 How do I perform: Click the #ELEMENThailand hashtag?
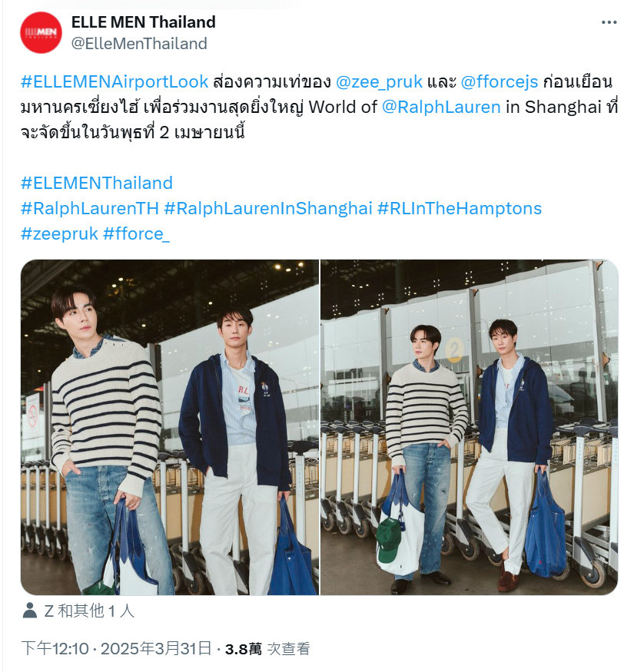[97, 183]
